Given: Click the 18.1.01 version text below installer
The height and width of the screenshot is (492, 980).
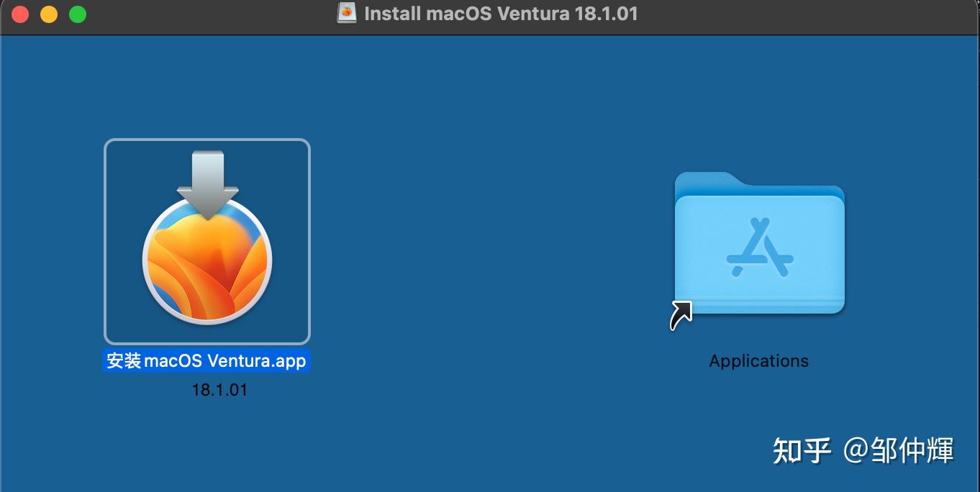Looking at the screenshot, I should [219, 390].
